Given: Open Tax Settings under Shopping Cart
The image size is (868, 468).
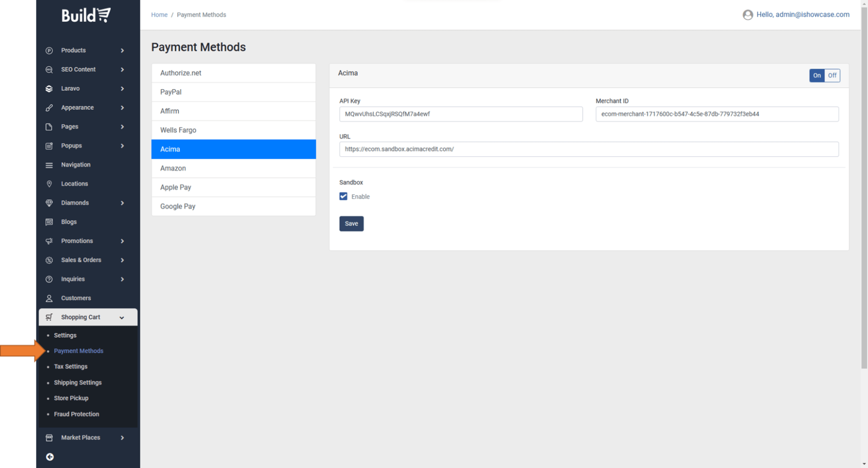Looking at the screenshot, I should (x=71, y=366).
